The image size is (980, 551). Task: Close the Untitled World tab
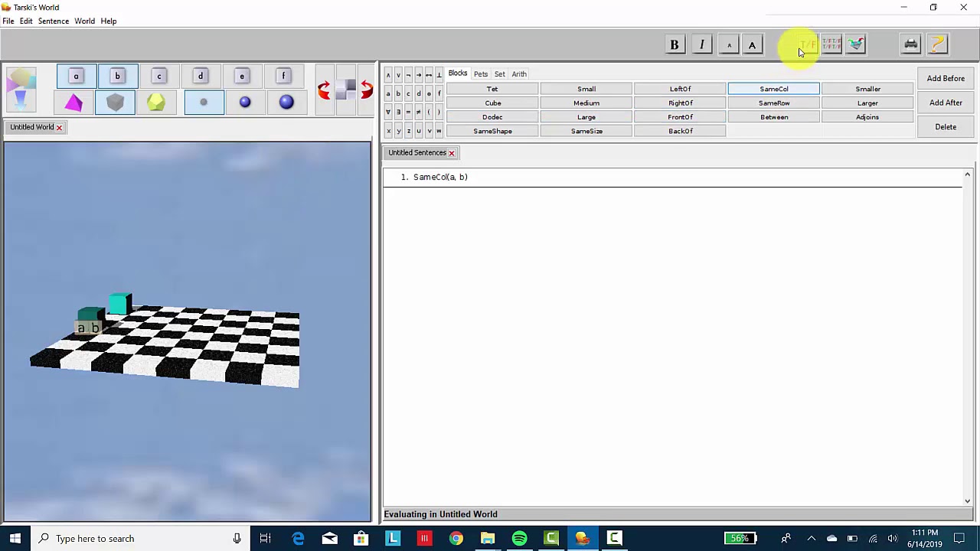pos(59,127)
